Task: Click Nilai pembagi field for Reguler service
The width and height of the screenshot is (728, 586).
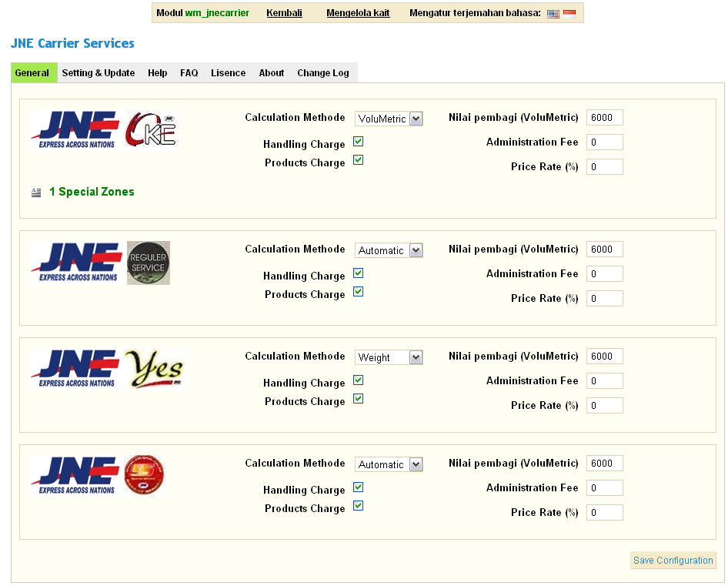Action: pos(605,249)
